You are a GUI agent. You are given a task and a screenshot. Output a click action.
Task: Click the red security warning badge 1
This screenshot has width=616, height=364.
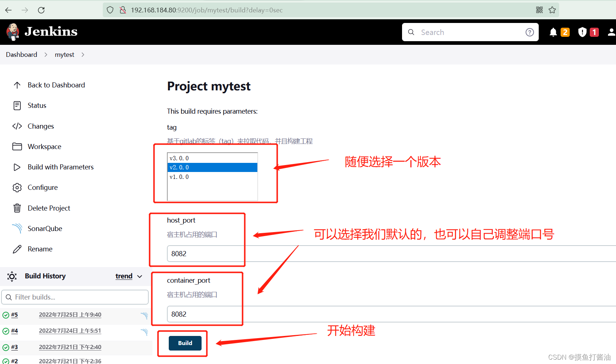pos(594,32)
